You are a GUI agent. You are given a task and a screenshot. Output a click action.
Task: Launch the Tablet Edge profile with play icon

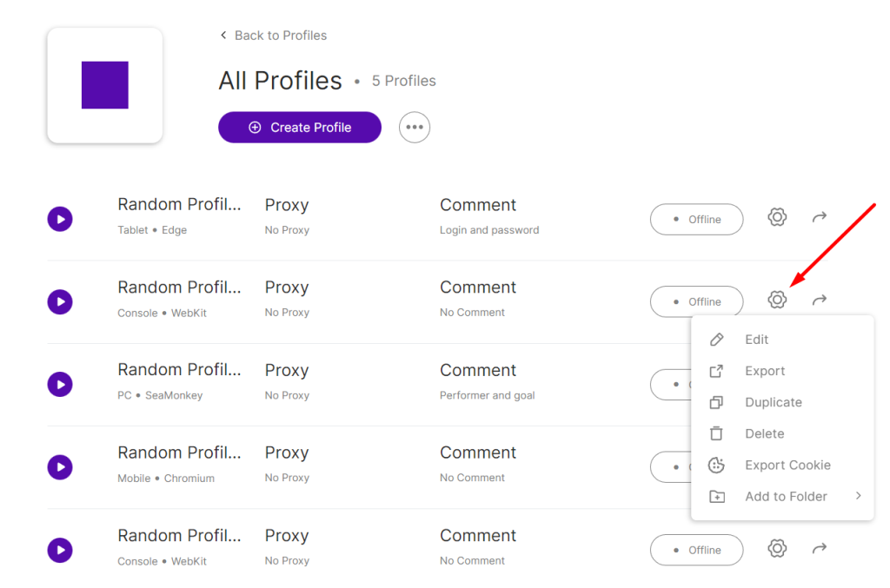coord(60,219)
